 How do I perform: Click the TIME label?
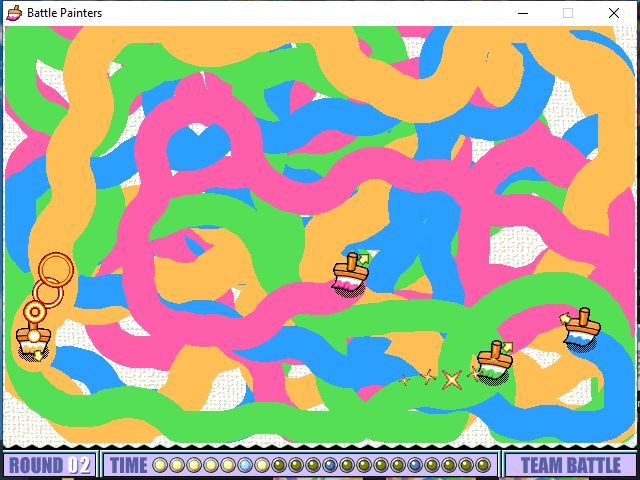128,465
